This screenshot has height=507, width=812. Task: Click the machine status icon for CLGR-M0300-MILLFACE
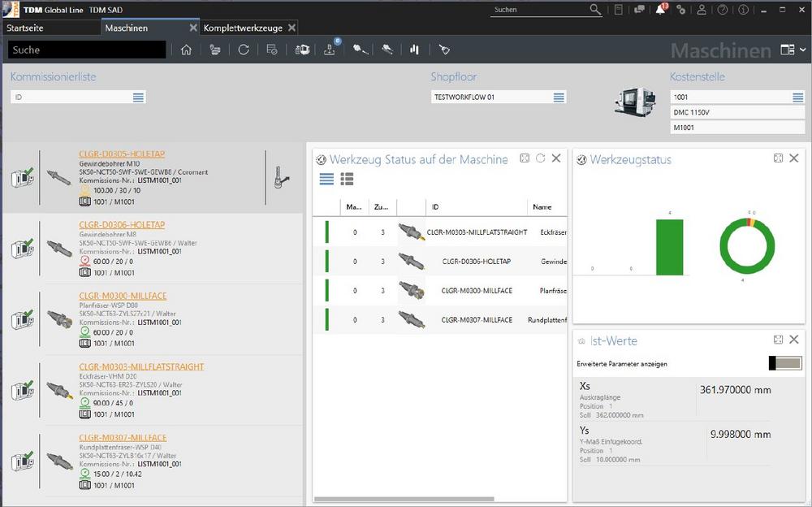point(23,320)
